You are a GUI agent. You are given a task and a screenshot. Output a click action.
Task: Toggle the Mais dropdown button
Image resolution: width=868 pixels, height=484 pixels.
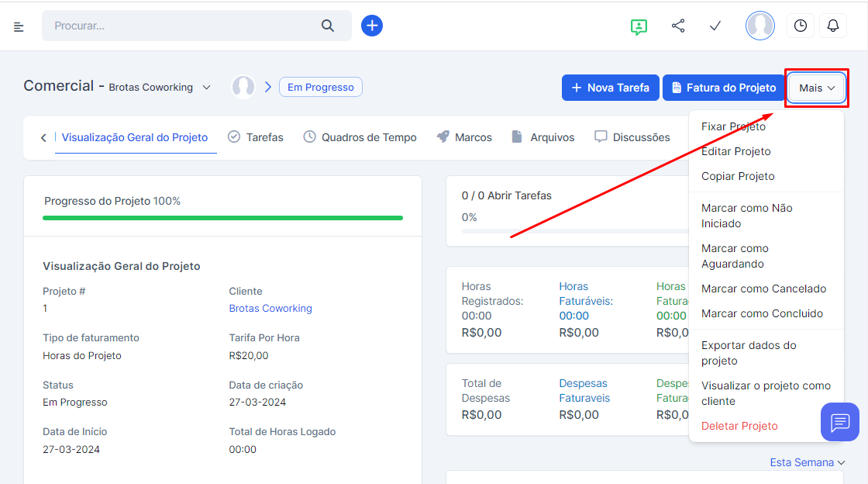(817, 88)
